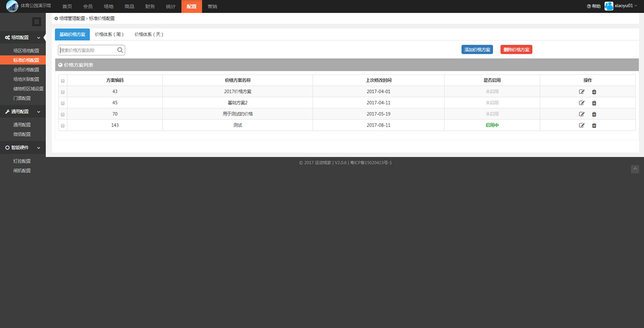The height and width of the screenshot is (328, 644).
Task: Collapse the 场馆配置 sidebar section
Action: 38,37
